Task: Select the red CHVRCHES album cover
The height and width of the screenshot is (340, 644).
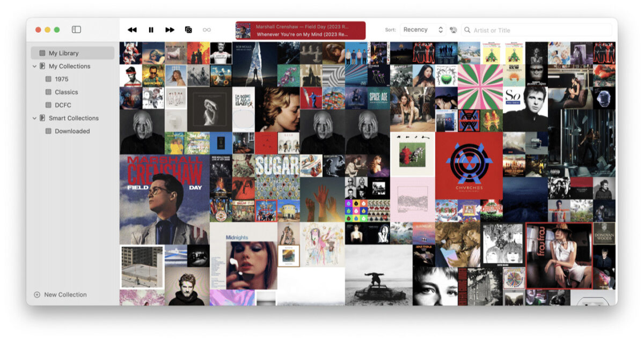Action: click(x=469, y=166)
